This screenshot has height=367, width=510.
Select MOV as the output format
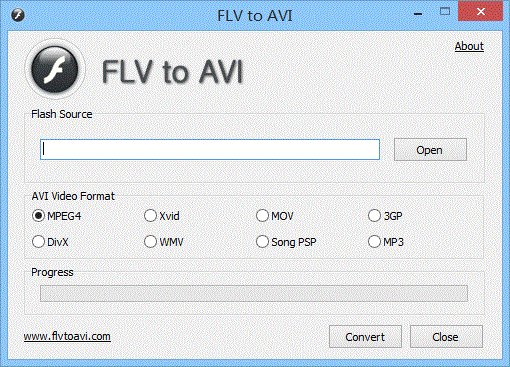[275, 216]
